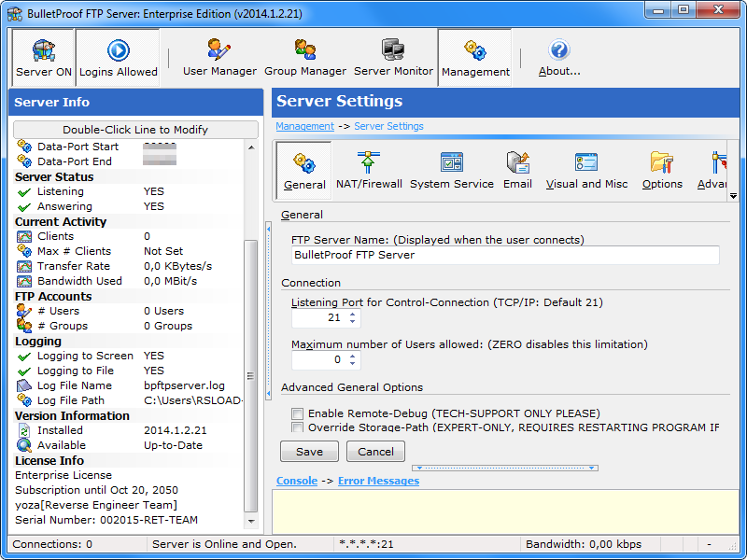Click the Clients activity icon
Screen dimensions: 747x560
(x=24, y=236)
